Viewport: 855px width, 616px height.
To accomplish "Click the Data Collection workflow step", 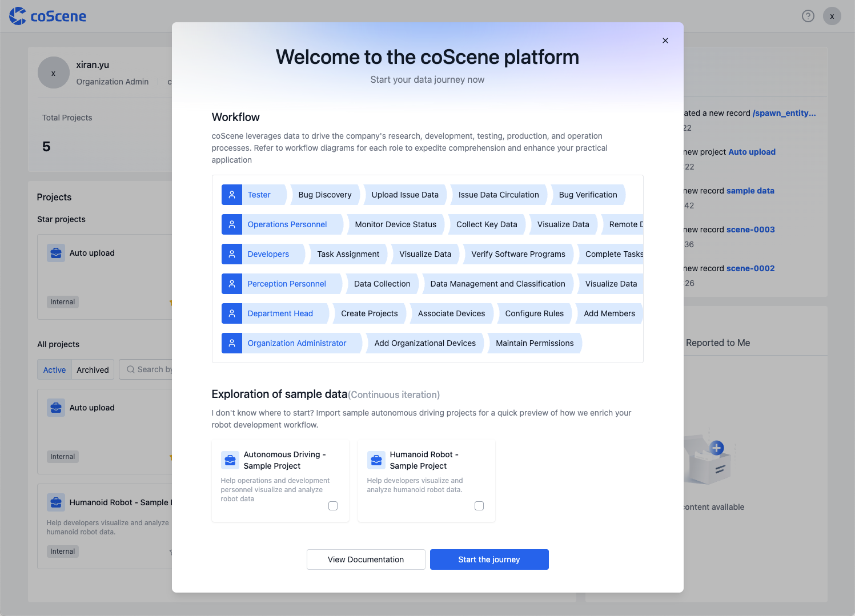I will [382, 284].
